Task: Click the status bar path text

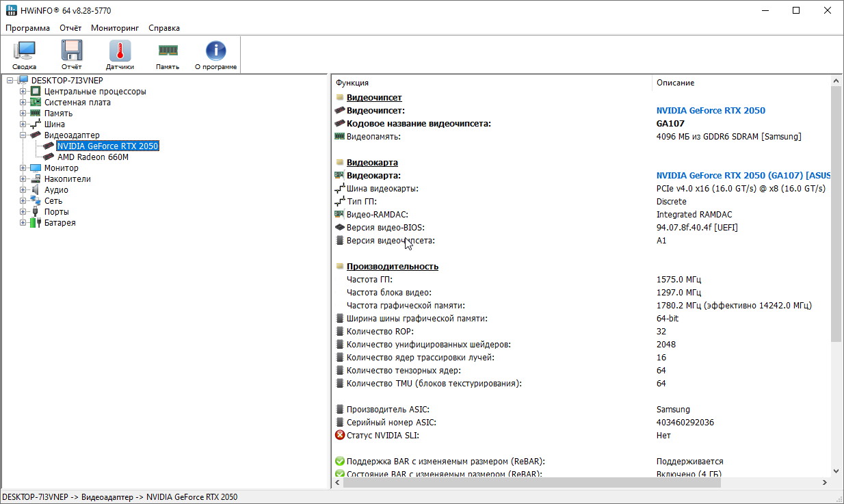Action: click(x=120, y=497)
